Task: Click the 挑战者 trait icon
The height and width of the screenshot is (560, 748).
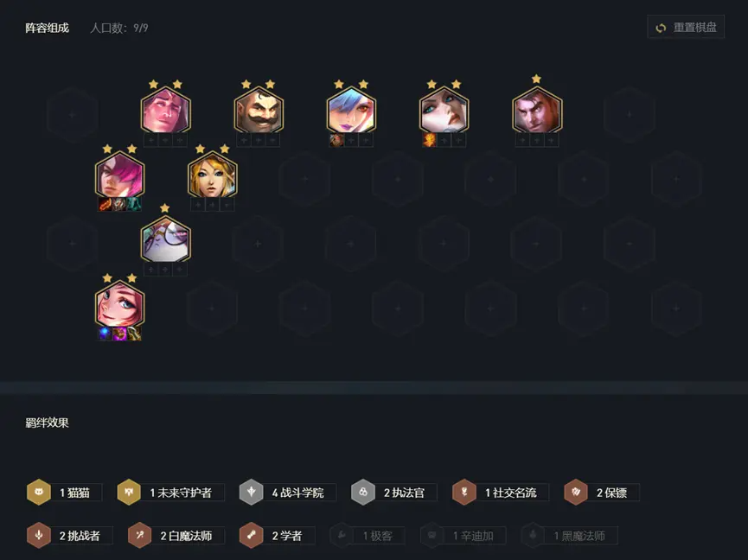Action: point(39,535)
